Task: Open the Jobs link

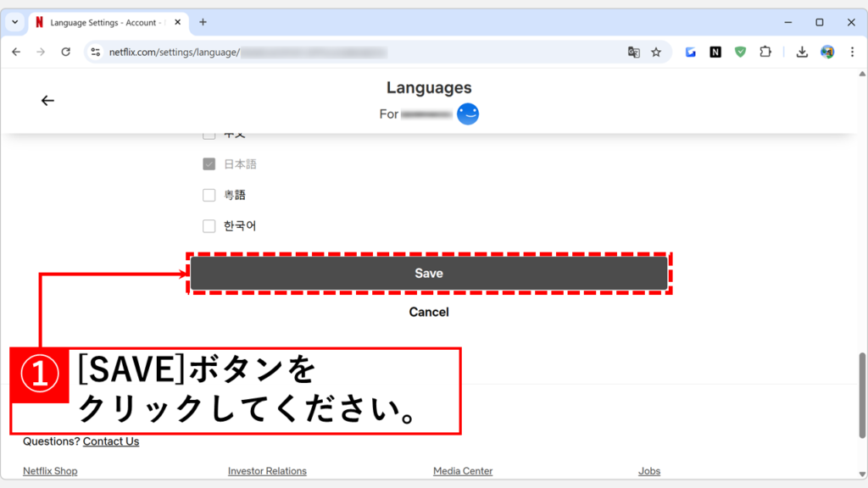Action: (x=648, y=471)
